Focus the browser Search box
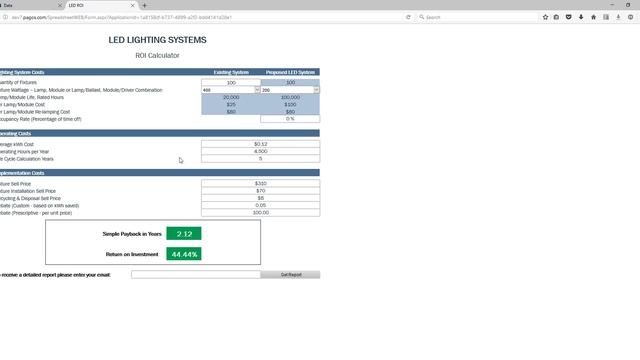Viewport: 640px width, 360px height. pyautogui.click(x=478, y=17)
